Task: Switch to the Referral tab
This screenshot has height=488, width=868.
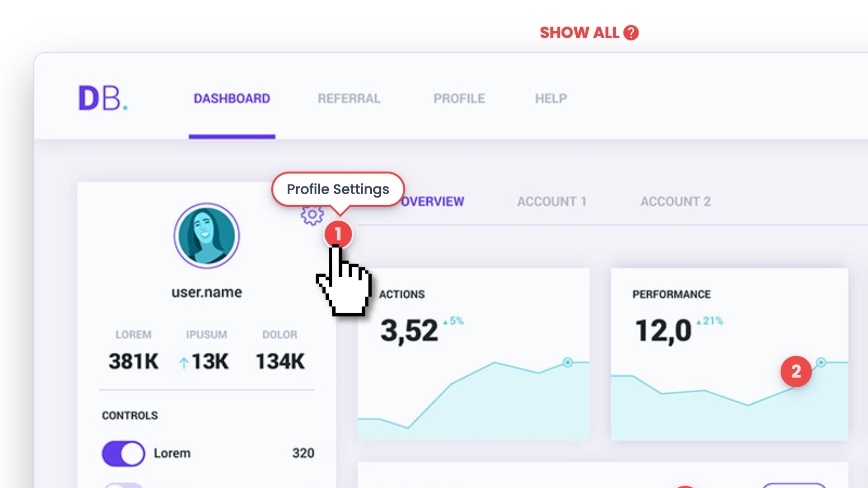Action: click(x=349, y=99)
